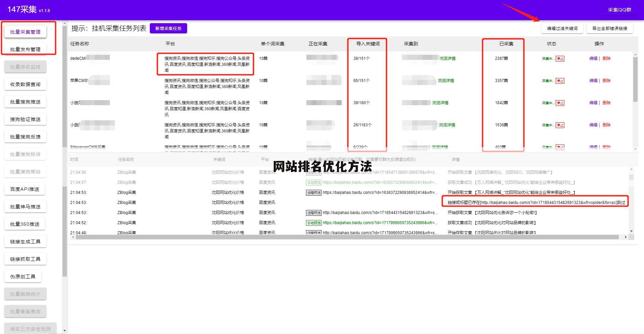Open 批量发布管理 from the sidebar
The height and width of the screenshot is (334, 644).
click(25, 49)
